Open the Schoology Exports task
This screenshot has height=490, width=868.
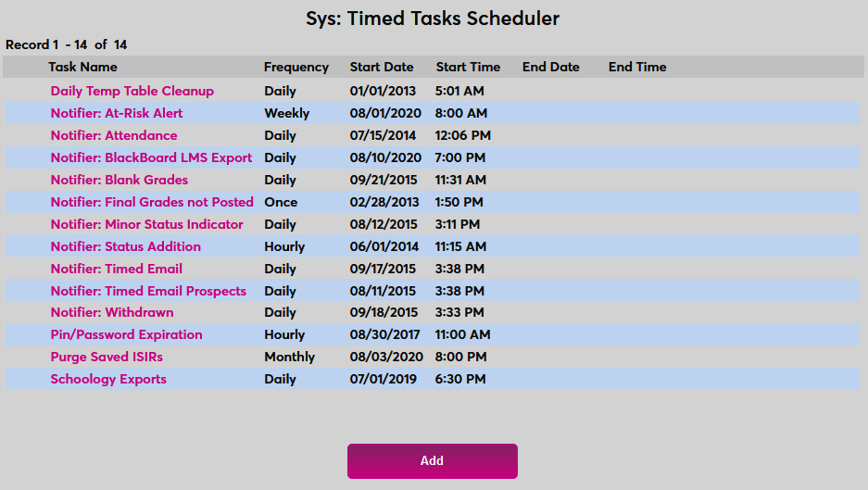click(x=108, y=379)
